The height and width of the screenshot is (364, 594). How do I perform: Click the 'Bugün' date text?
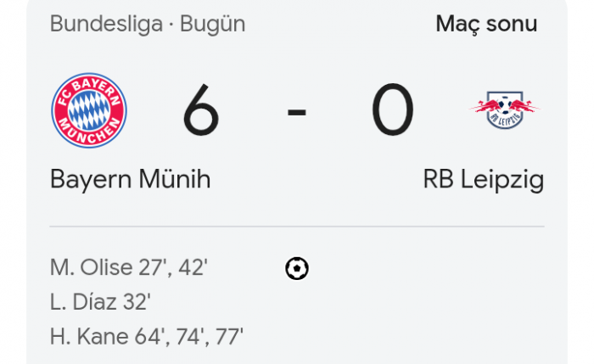click(212, 24)
